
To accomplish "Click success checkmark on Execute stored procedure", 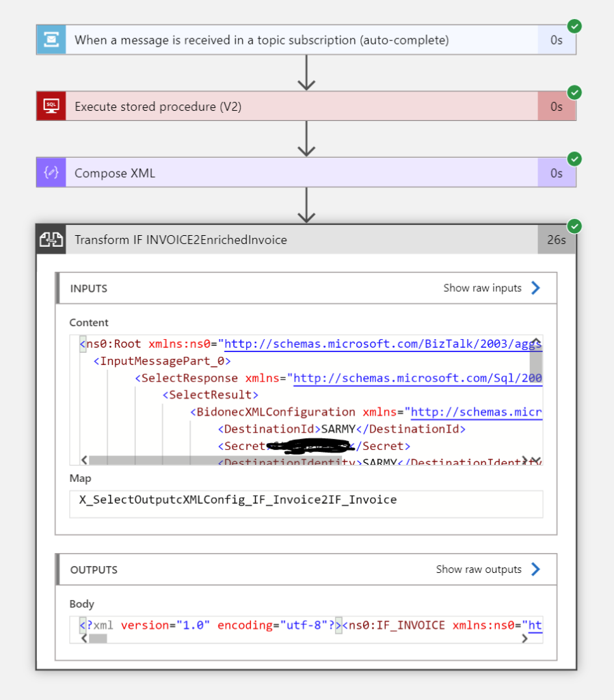I will 574,92.
